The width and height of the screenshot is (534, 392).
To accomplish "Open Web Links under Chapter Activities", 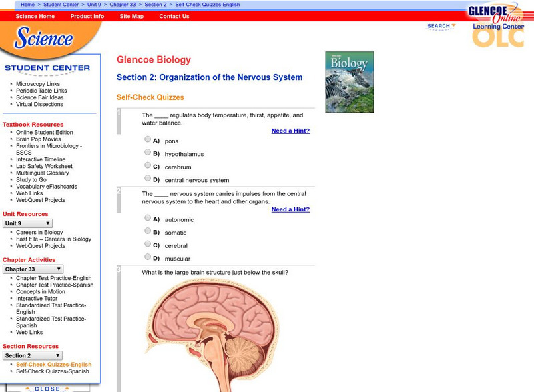I will (29, 332).
